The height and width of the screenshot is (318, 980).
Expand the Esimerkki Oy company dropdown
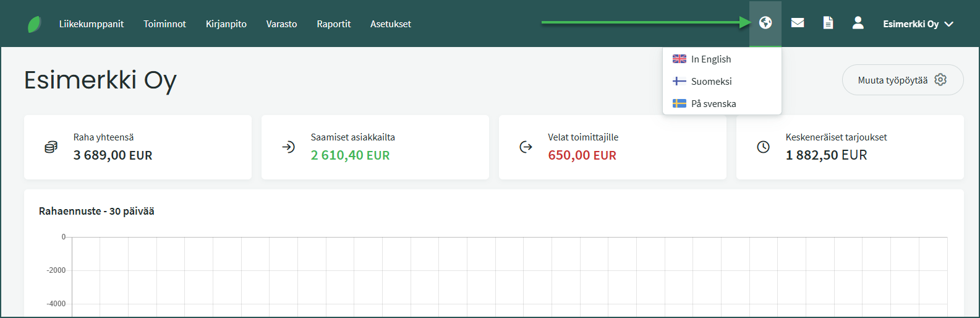tap(918, 24)
